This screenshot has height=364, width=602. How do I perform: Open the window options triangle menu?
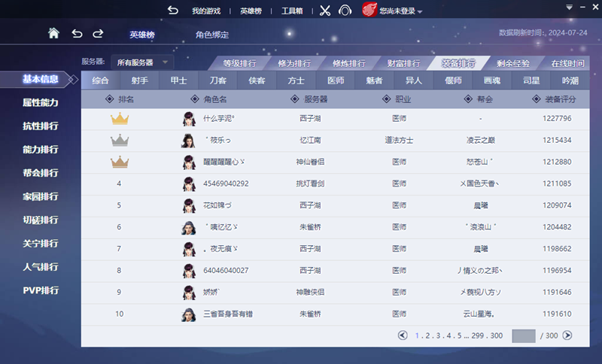[569, 7]
